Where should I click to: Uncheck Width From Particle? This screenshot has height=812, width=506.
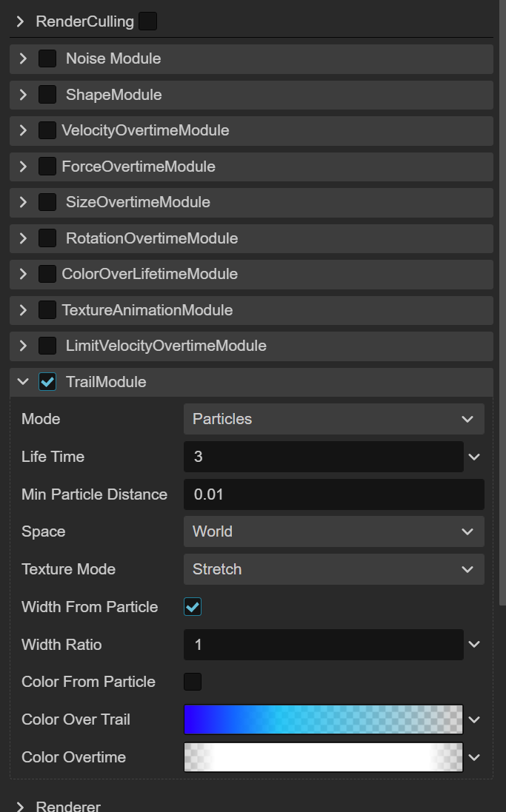(x=193, y=607)
